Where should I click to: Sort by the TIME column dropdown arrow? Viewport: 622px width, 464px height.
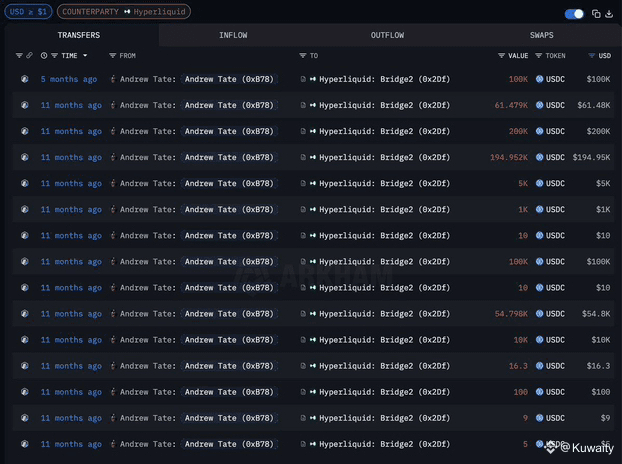85,56
